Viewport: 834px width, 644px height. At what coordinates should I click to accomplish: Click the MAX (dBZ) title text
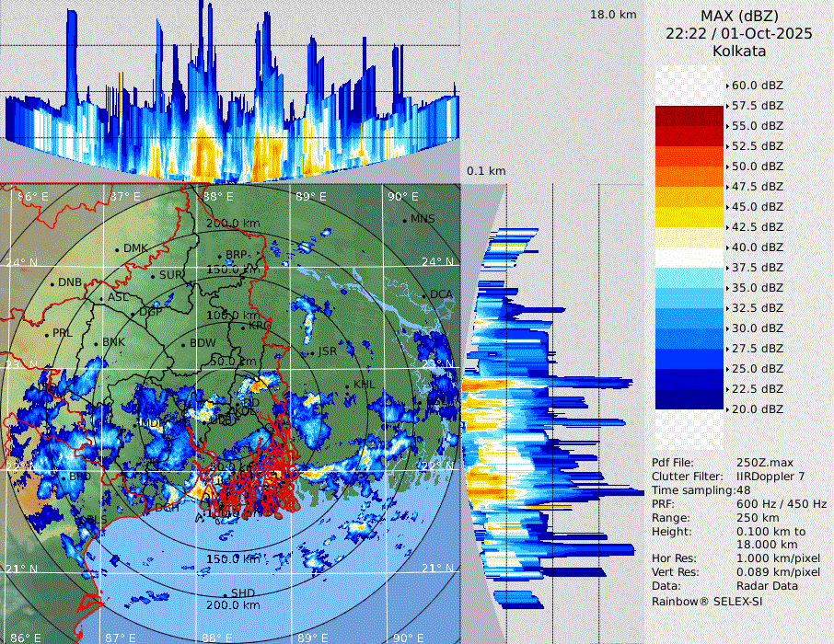tap(739, 16)
